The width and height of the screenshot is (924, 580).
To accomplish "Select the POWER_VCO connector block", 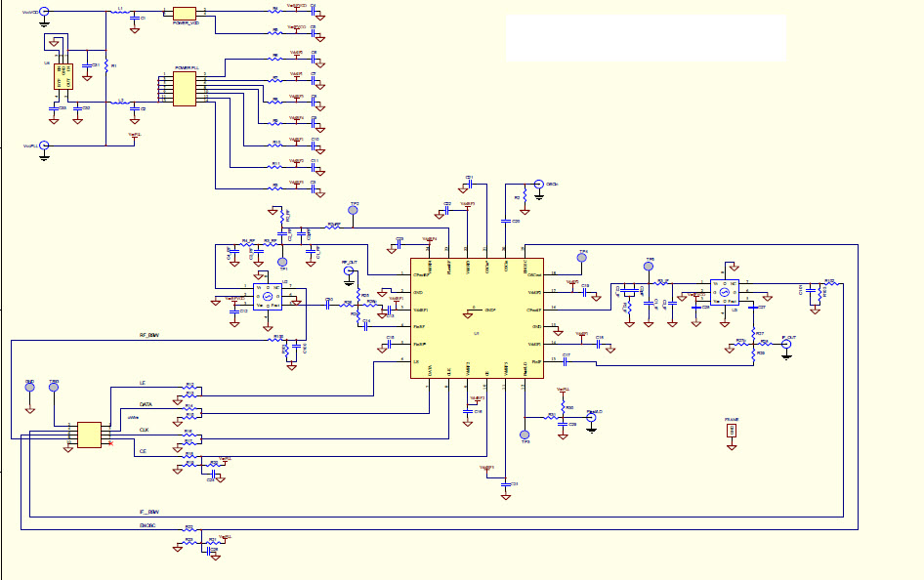I will 186,14.
